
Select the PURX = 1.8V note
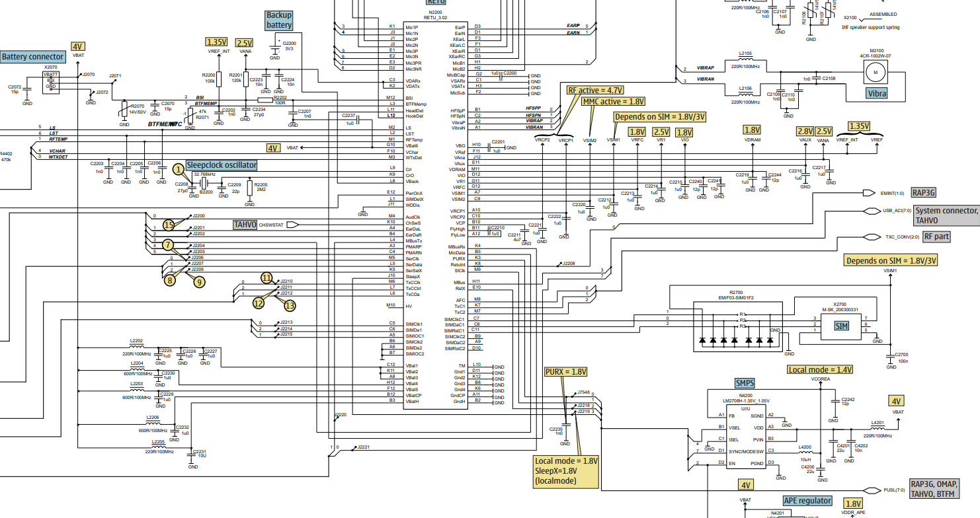(566, 372)
